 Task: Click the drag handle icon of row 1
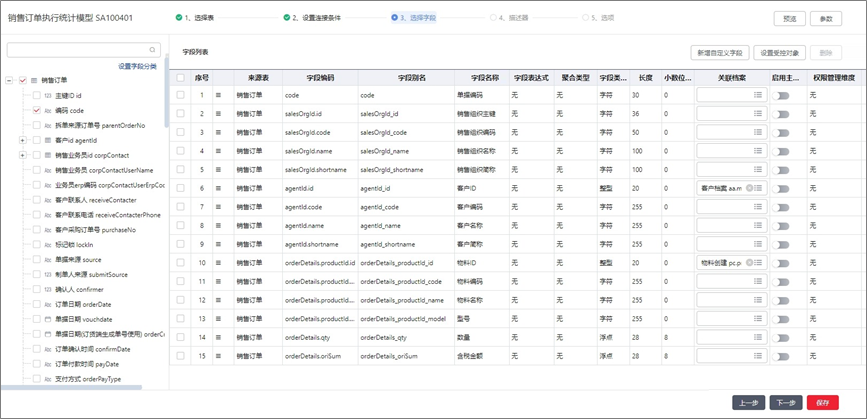(x=218, y=95)
